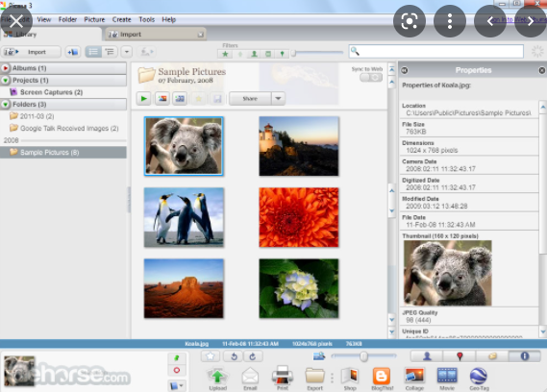Open the Create menu
Screen dimensions: 547x392
tap(121, 19)
